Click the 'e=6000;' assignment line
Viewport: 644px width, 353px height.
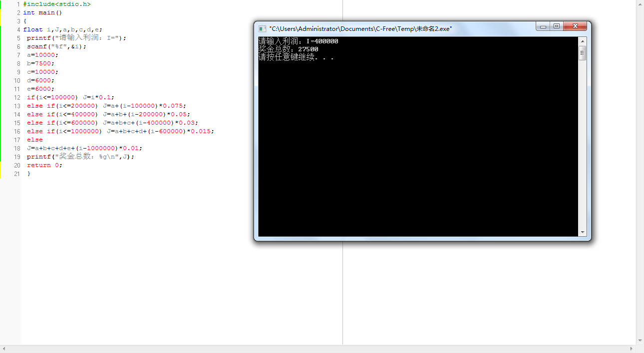click(41, 89)
